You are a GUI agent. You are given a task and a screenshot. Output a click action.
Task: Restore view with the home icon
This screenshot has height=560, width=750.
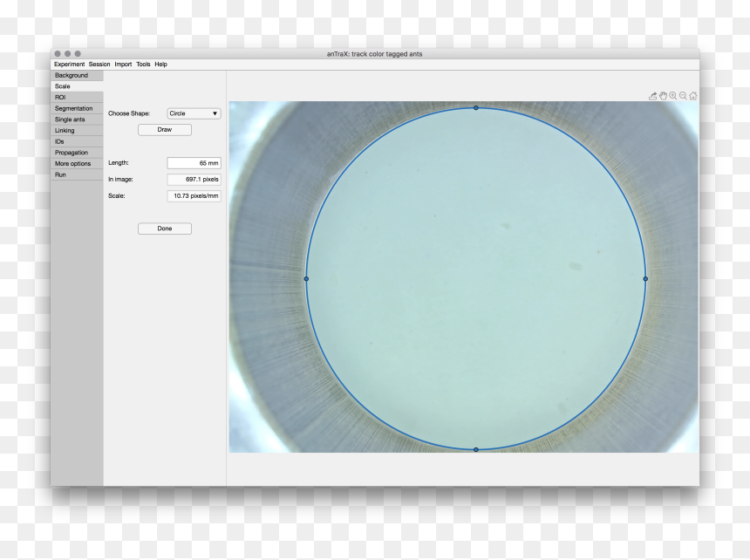693,96
